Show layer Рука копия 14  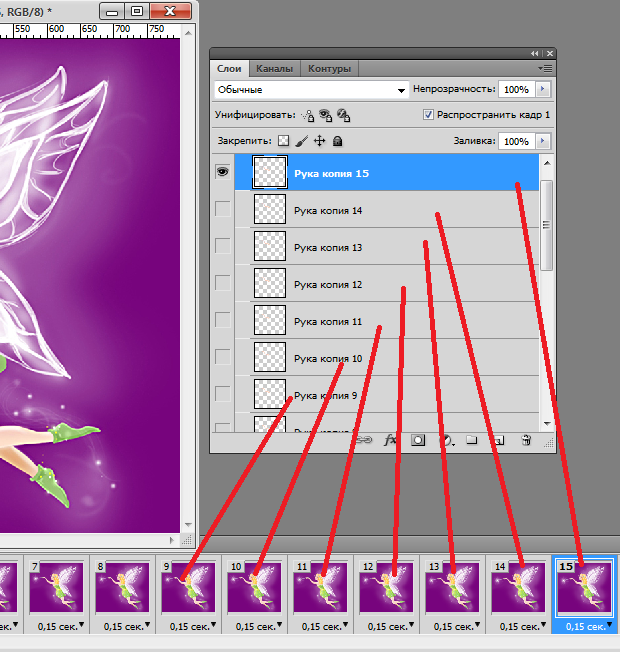click(x=222, y=209)
